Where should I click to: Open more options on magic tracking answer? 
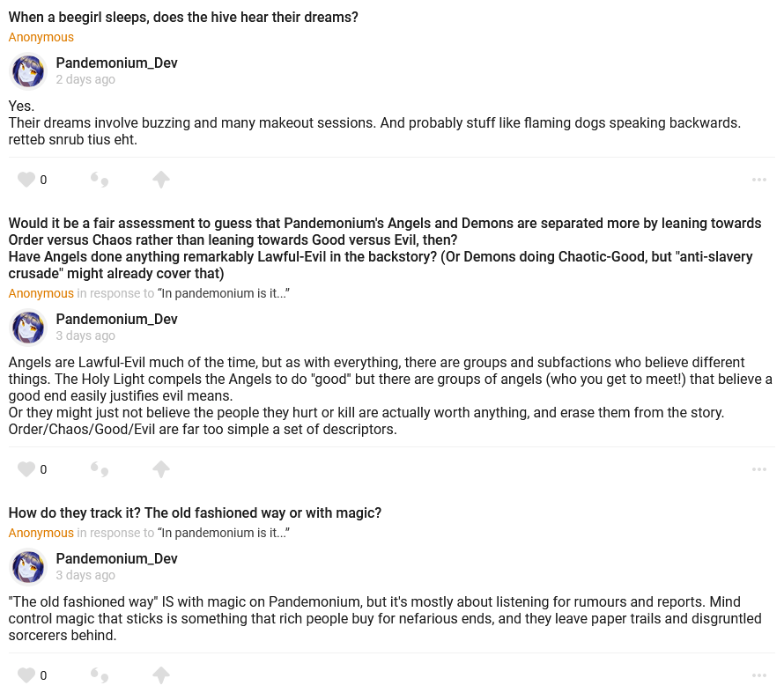pos(759,675)
